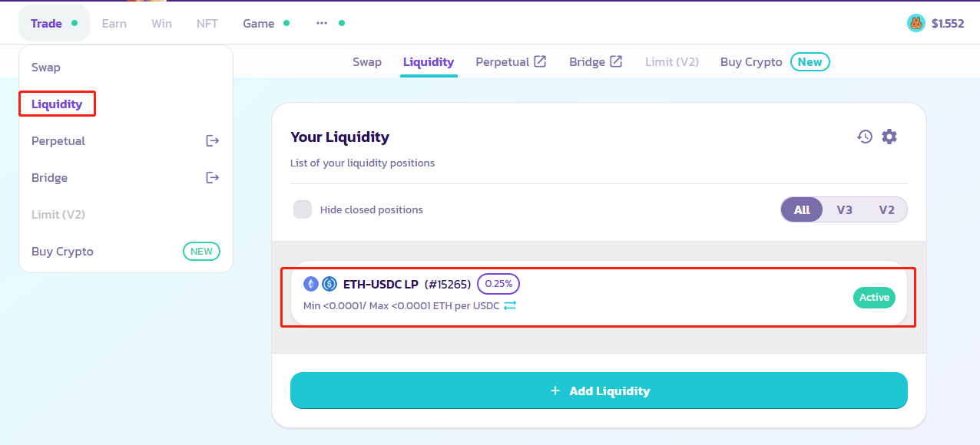980x445 pixels.
Task: Enable Hide closed positions checkbox
Action: point(303,209)
